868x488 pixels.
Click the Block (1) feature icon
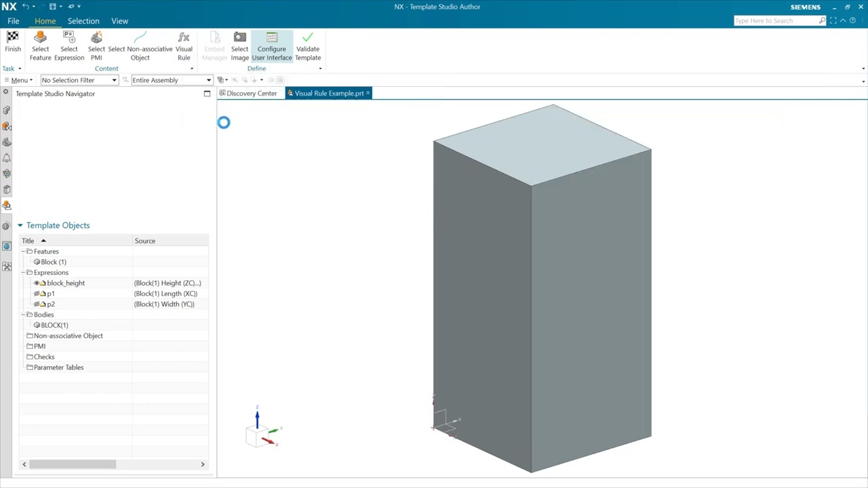(37, 262)
